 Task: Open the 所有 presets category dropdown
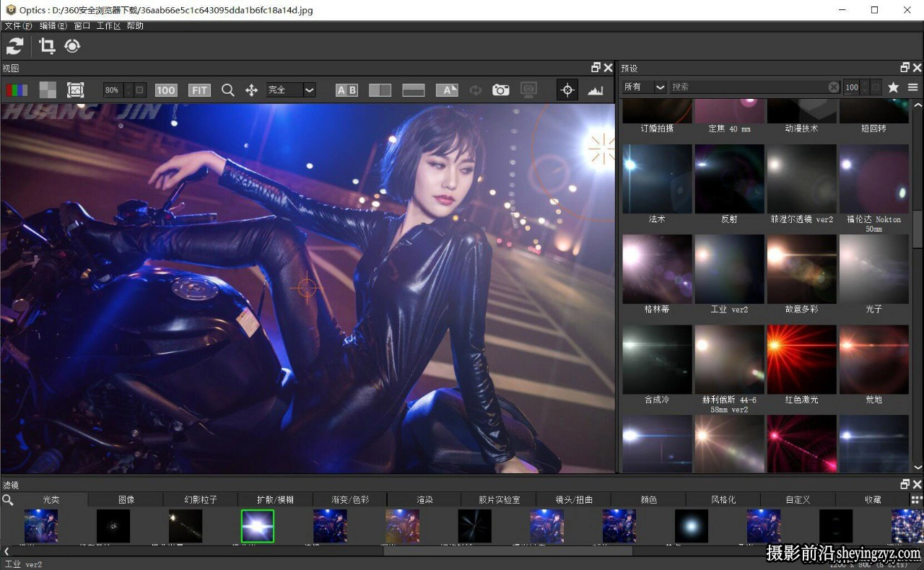click(x=644, y=87)
